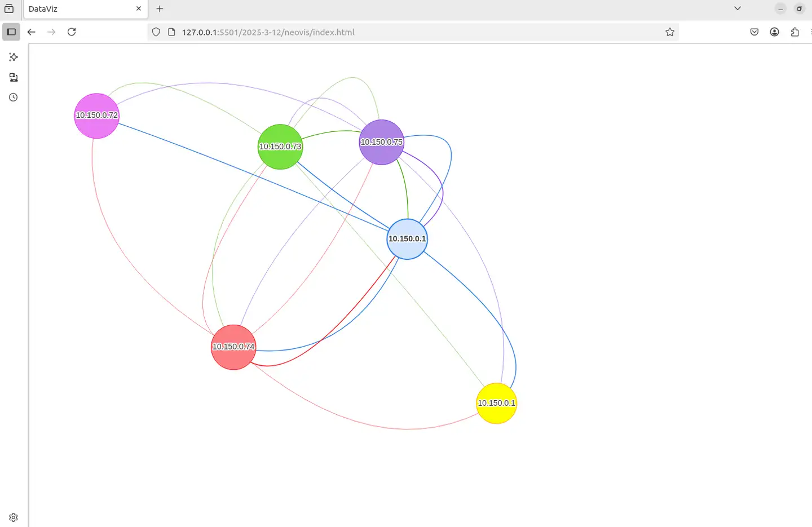Open AI chatbot sparkle icon in sidebar
This screenshot has height=527, width=812.
[x=14, y=57]
